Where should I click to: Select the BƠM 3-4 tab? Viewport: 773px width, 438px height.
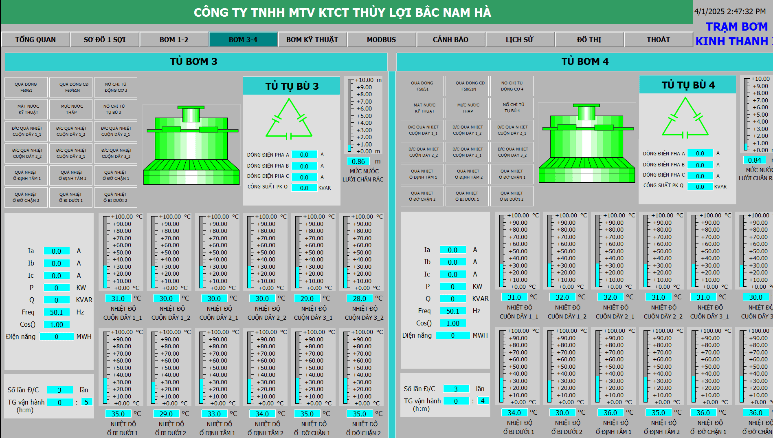(243, 39)
